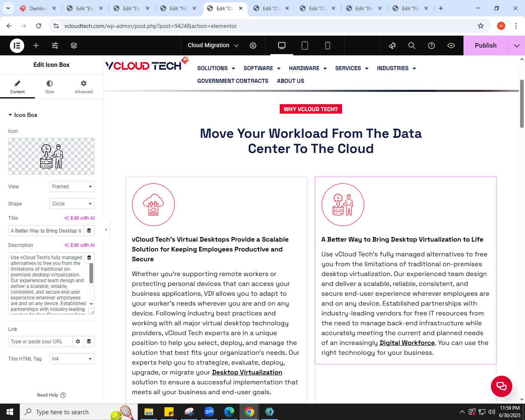Click the vCloud Tech logo
The width and height of the screenshot is (525, 420).
(147, 64)
